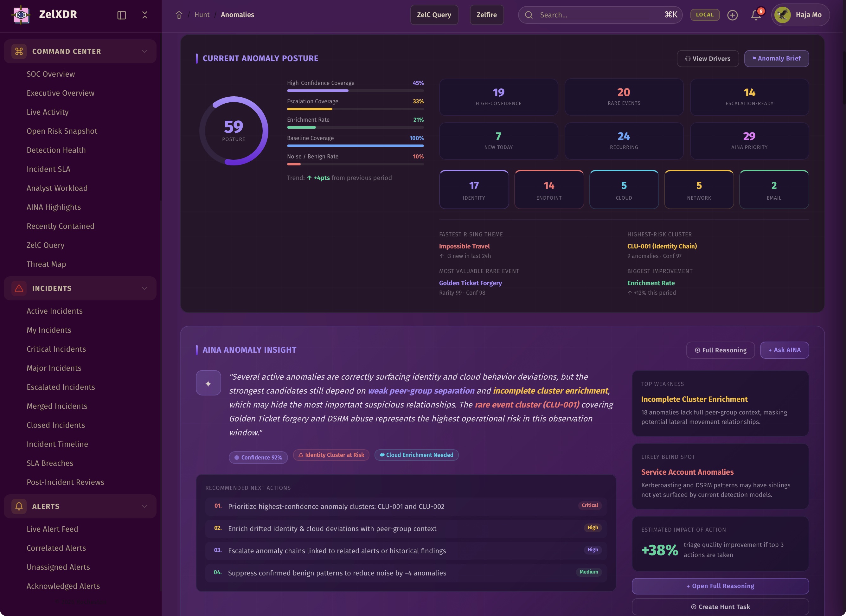Image resolution: width=846 pixels, height=616 pixels.
Task: Toggle the LOCAL environment badge
Action: point(705,15)
